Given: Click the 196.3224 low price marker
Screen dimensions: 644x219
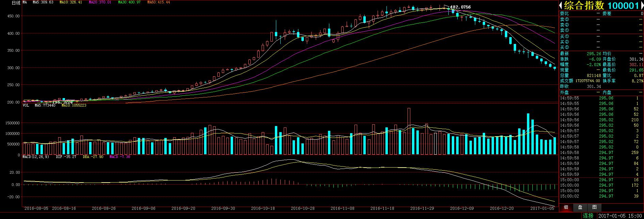Looking at the screenshot, I should [62, 102].
